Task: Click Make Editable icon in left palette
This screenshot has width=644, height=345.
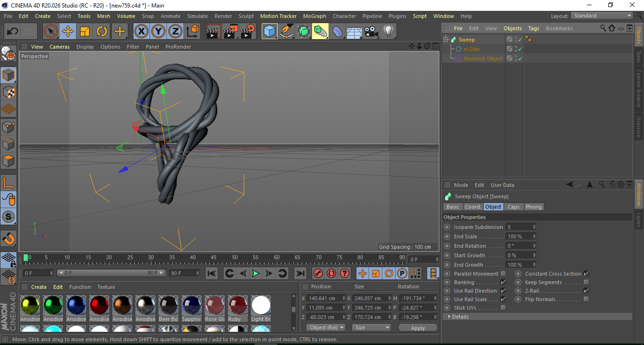Action: (x=8, y=53)
